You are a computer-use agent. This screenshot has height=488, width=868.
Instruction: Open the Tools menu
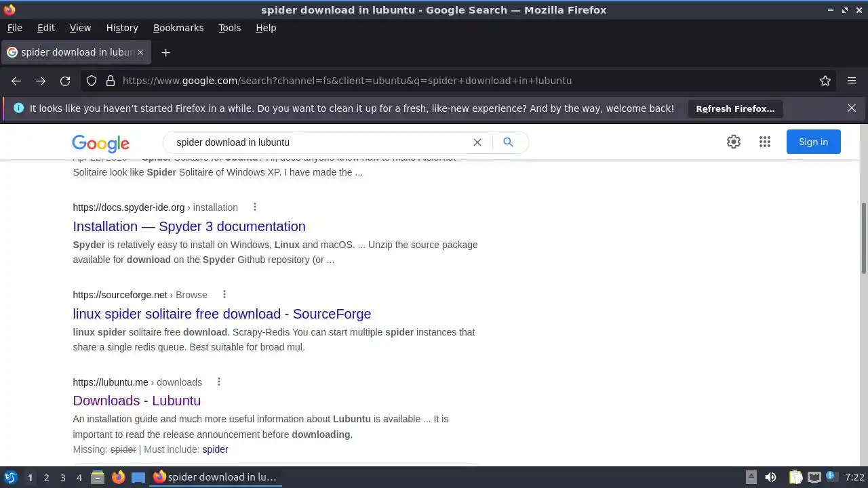tap(229, 28)
